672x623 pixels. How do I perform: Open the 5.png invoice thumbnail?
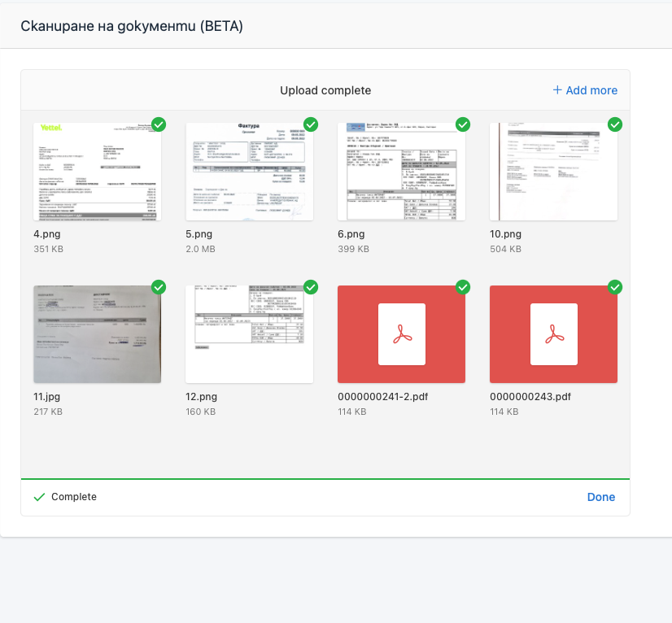(250, 172)
